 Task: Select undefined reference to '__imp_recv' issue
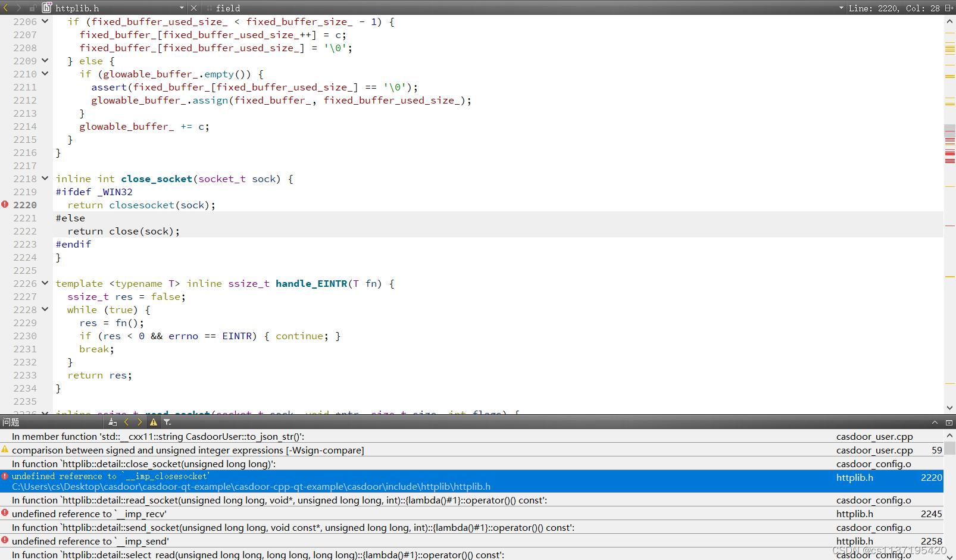pyautogui.click(x=471, y=514)
